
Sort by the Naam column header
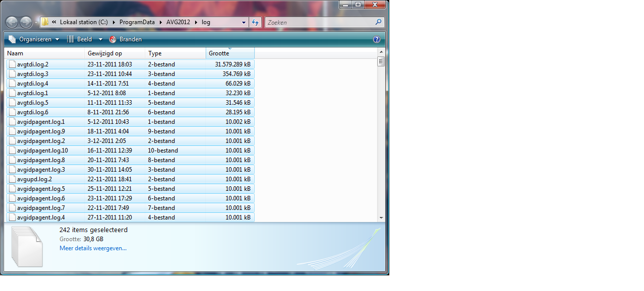pyautogui.click(x=44, y=53)
